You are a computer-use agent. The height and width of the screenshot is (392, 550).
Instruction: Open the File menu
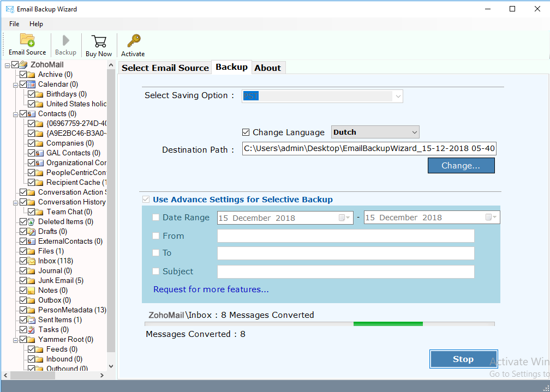click(x=14, y=24)
